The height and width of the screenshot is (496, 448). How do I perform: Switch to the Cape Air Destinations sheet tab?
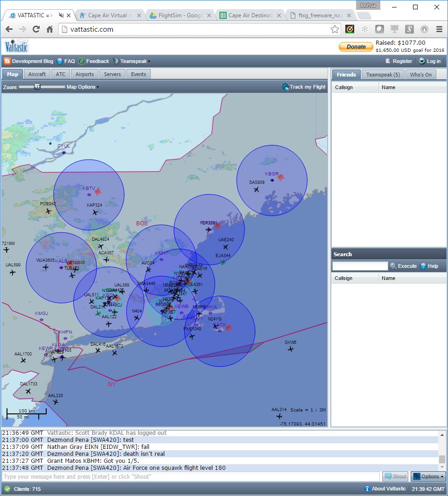point(250,15)
